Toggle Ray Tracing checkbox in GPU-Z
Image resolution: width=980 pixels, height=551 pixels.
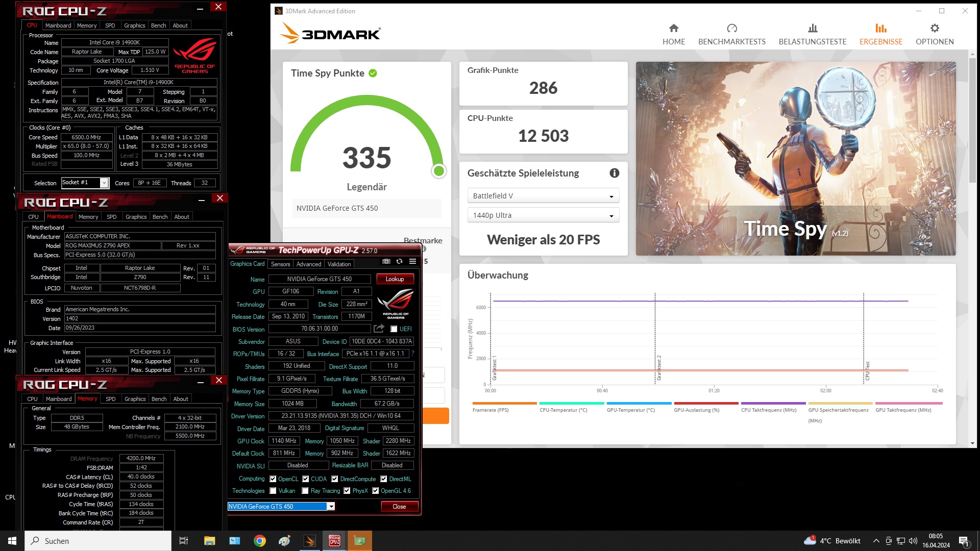click(x=305, y=491)
